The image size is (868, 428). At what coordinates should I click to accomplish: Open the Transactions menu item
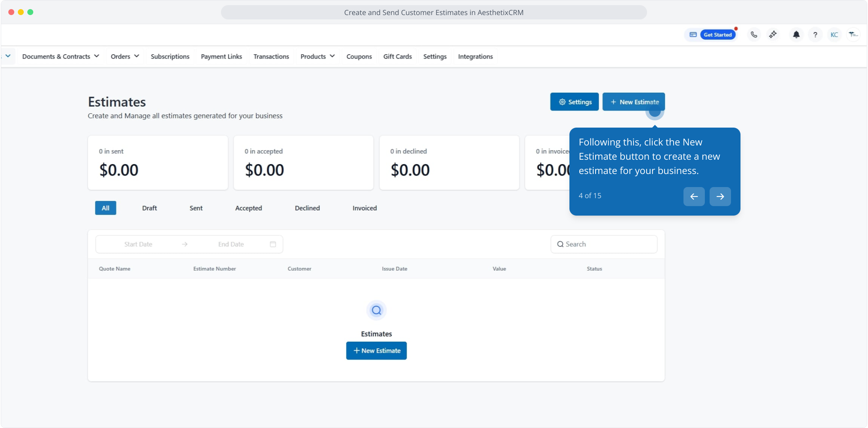(271, 56)
